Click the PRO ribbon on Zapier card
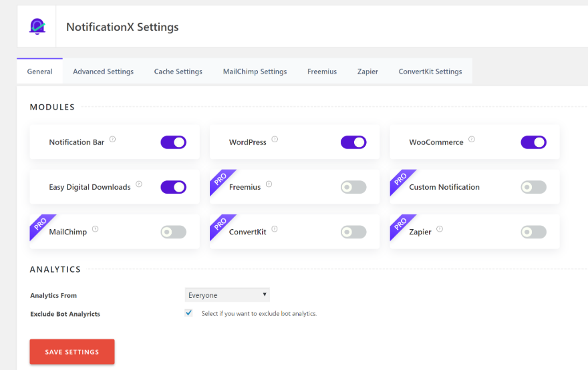The height and width of the screenshot is (370, 588). pyautogui.click(x=400, y=224)
